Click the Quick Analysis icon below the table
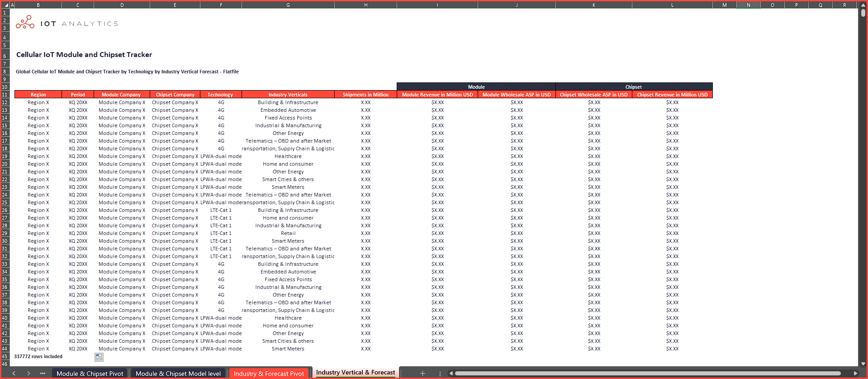Viewport: 868px width, 379px height. pyautogui.click(x=99, y=357)
